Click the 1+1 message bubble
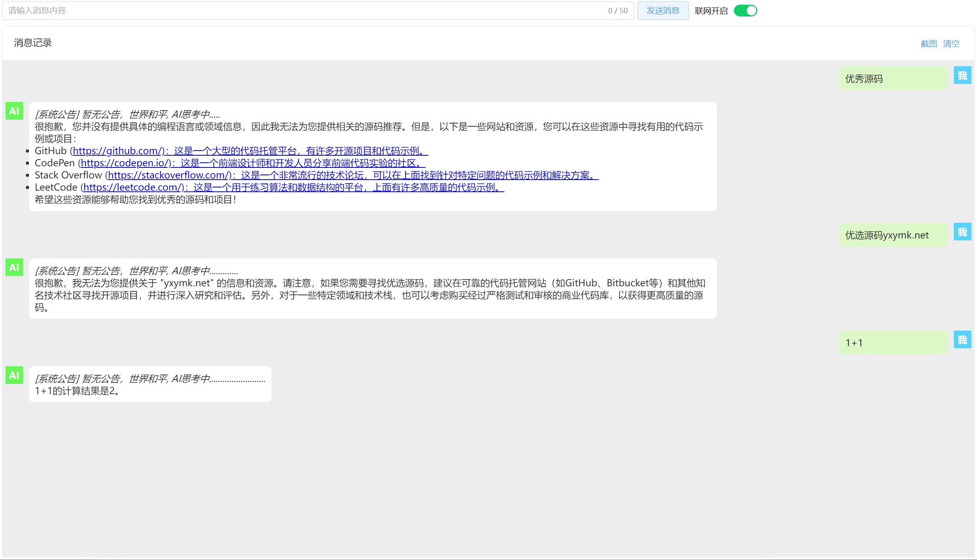The width and height of the screenshot is (977, 560). (x=893, y=343)
